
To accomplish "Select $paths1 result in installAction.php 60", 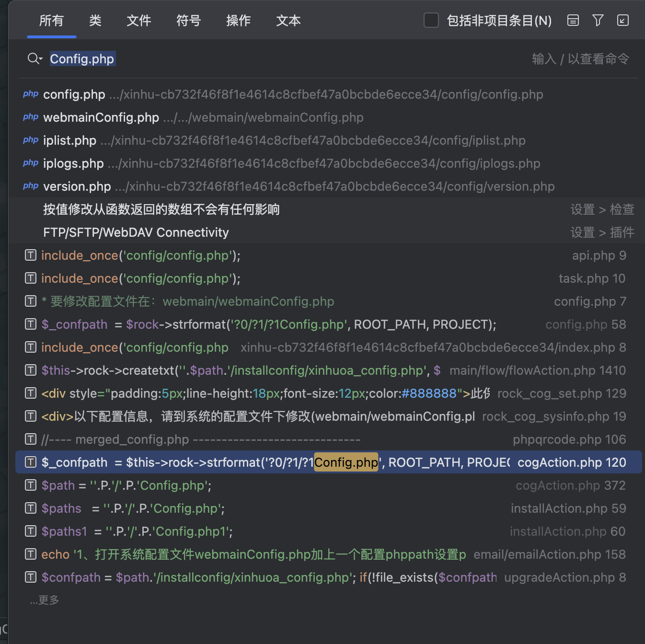I will [329, 531].
